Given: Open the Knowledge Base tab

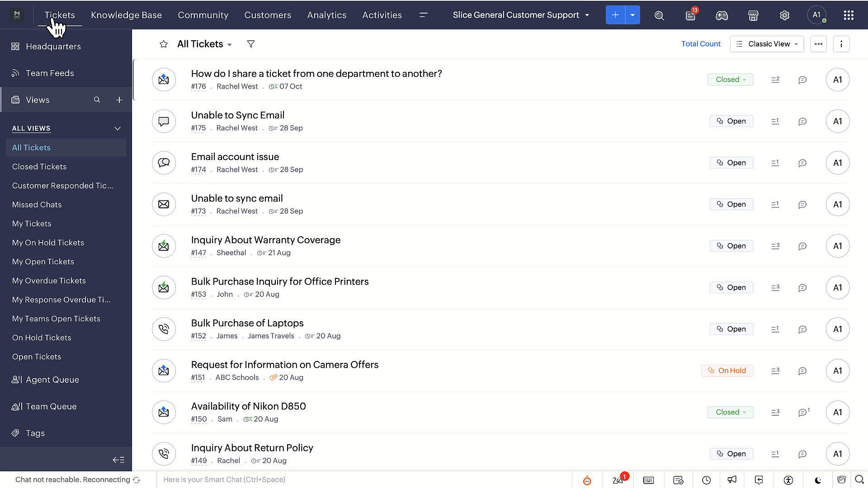Looking at the screenshot, I should coord(126,15).
